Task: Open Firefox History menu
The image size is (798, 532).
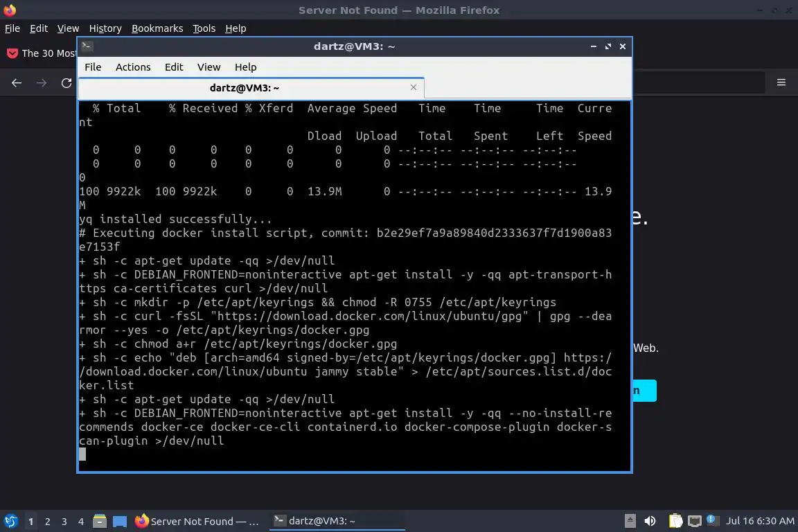Action: click(x=105, y=28)
